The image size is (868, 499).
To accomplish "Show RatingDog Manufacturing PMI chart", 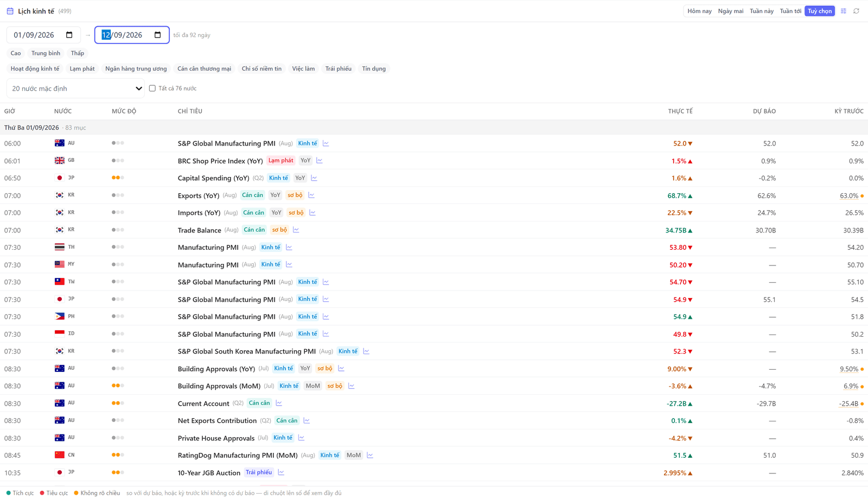I will [x=370, y=456].
